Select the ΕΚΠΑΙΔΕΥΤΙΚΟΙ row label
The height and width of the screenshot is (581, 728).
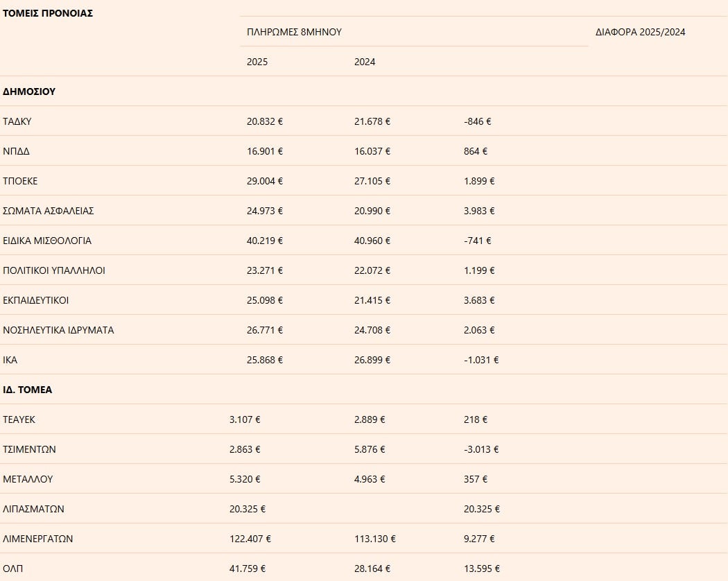tap(36, 300)
